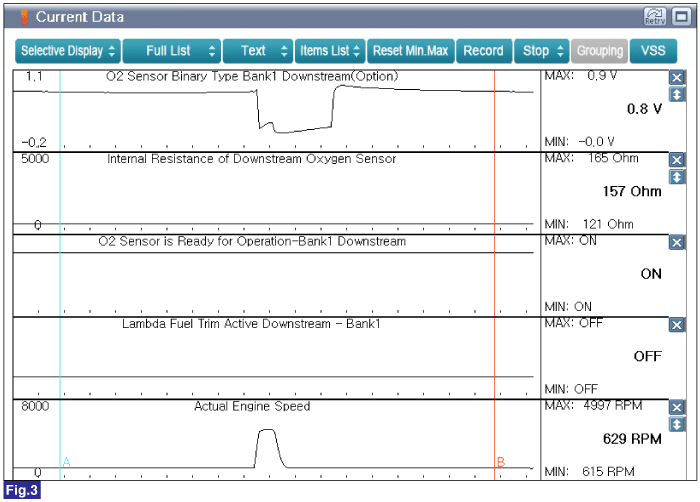Open the Stop dropdown
The image size is (700, 502).
click(542, 51)
